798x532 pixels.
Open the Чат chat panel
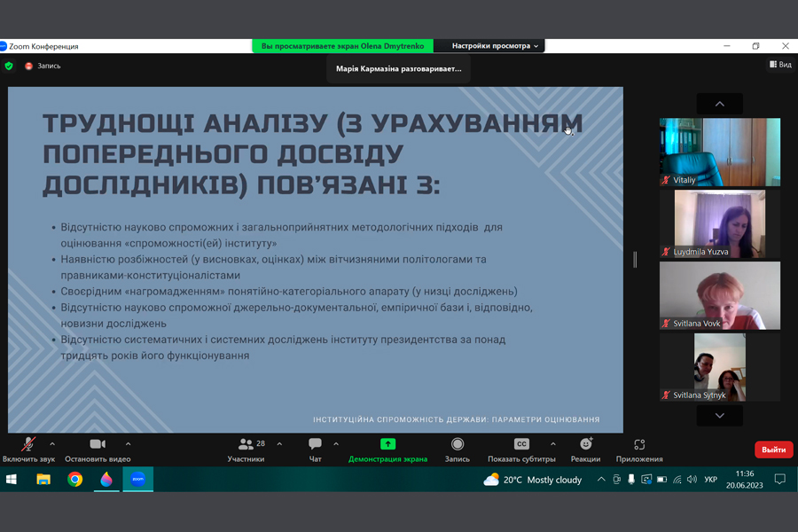(315, 450)
